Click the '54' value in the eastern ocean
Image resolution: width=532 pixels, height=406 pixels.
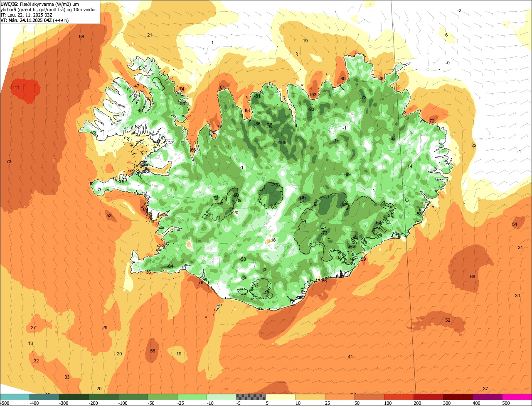click(x=515, y=224)
